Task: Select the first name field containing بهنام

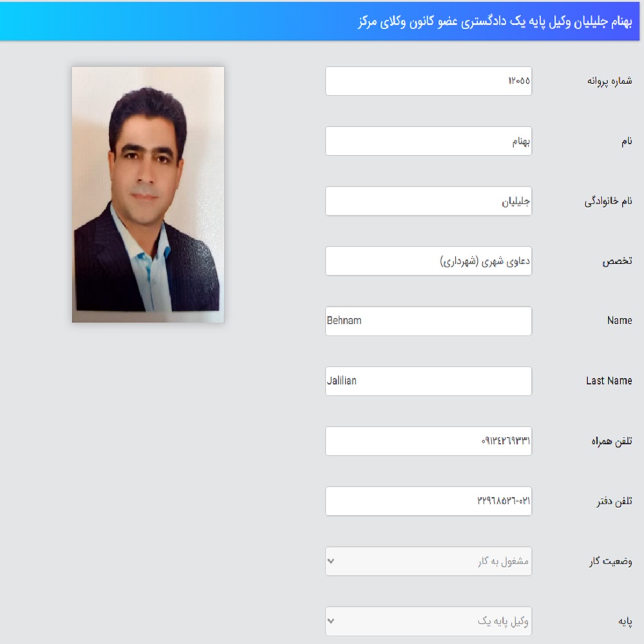Action: [428, 141]
